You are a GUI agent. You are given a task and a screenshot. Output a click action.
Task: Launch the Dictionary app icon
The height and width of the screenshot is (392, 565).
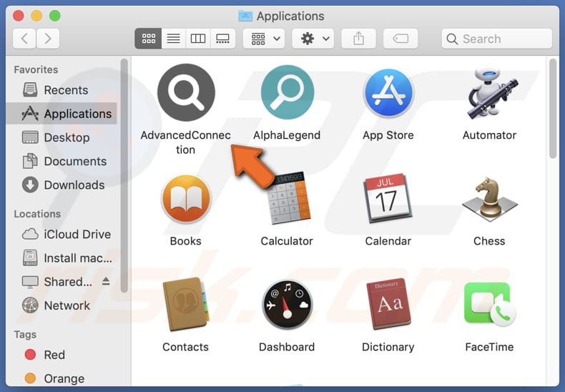click(388, 304)
